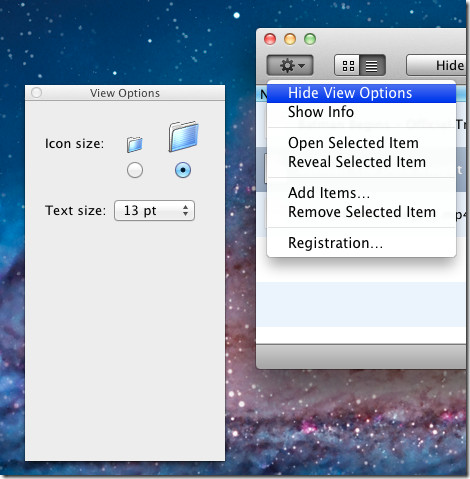This screenshot has width=470, height=479.
Task: Switch to list view
Action: [x=372, y=65]
